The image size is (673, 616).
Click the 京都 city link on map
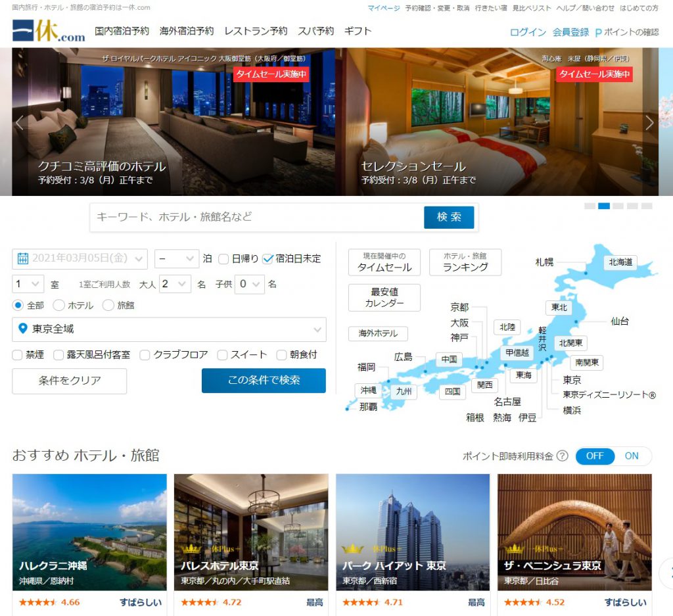click(x=459, y=308)
